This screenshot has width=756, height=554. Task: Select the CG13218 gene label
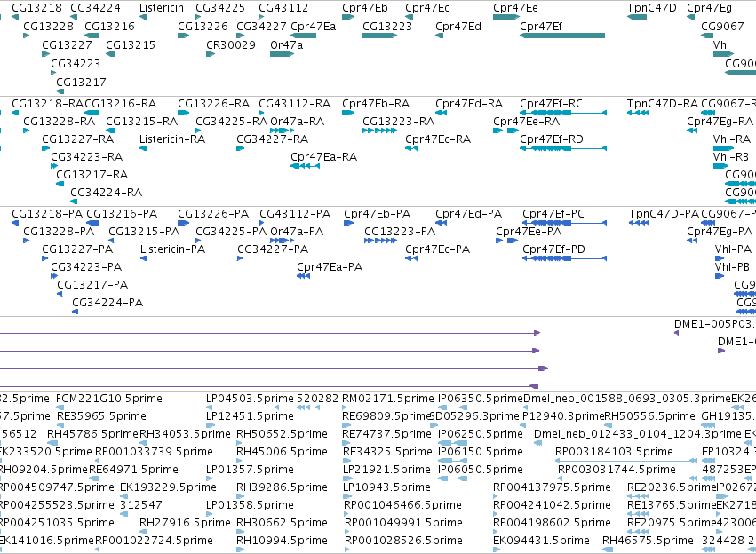[x=36, y=8]
